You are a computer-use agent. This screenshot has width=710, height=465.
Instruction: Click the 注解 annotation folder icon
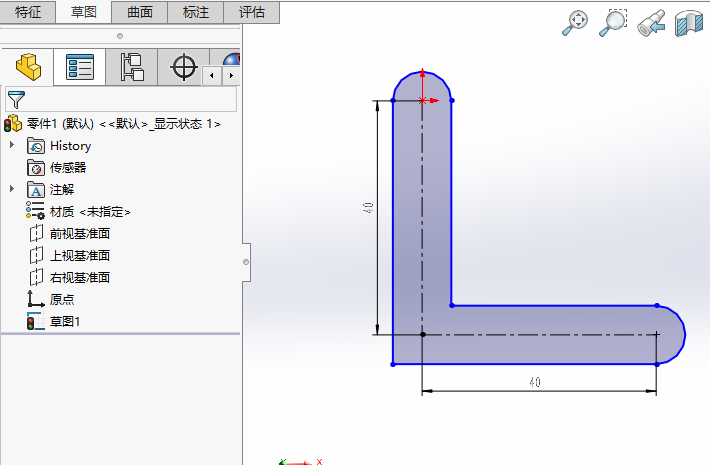tap(36, 189)
